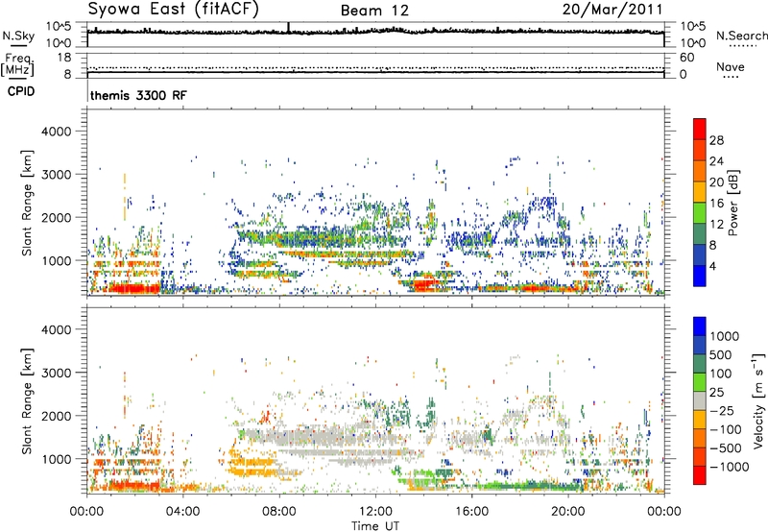768x532 pixels.
Task: Click the '18' frequency tick label
Action: pos(64,58)
